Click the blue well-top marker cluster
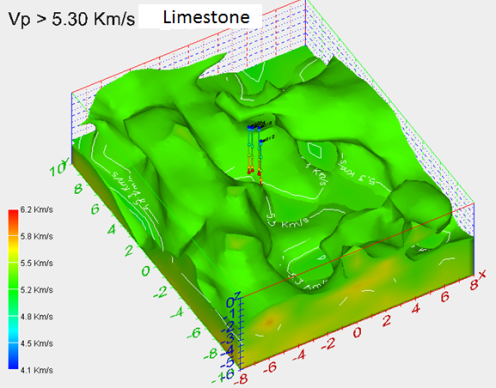This screenshot has width=496, height=388. (254, 127)
